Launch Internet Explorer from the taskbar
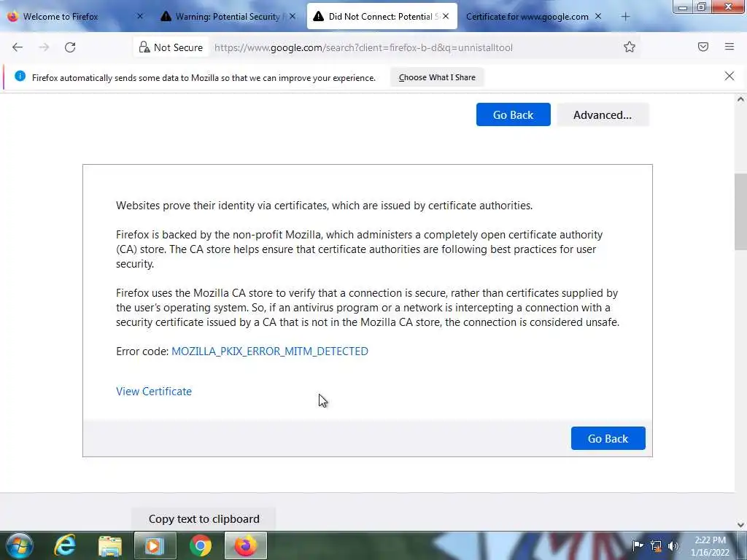The width and height of the screenshot is (747, 560). 65,545
